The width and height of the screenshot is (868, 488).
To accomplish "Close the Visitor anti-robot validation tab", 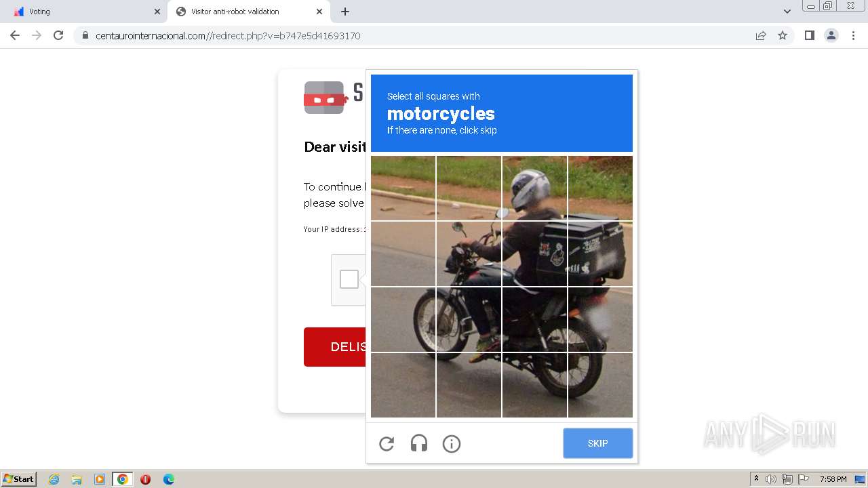I will point(319,12).
